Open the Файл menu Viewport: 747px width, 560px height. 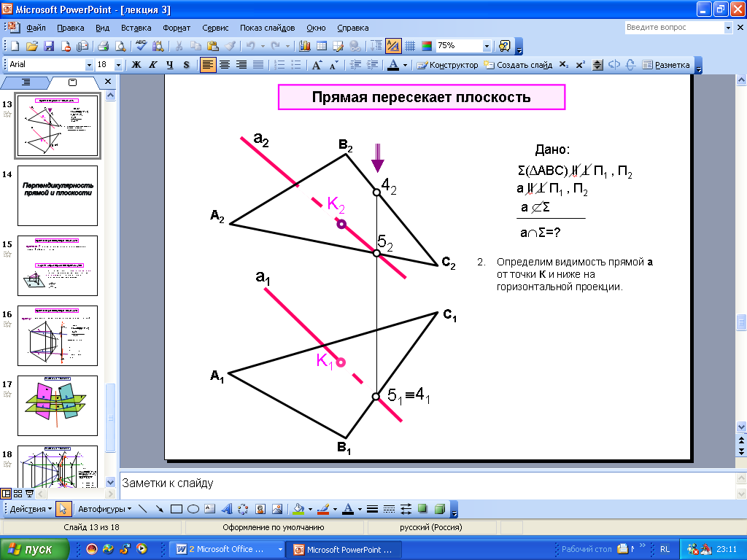[36, 28]
